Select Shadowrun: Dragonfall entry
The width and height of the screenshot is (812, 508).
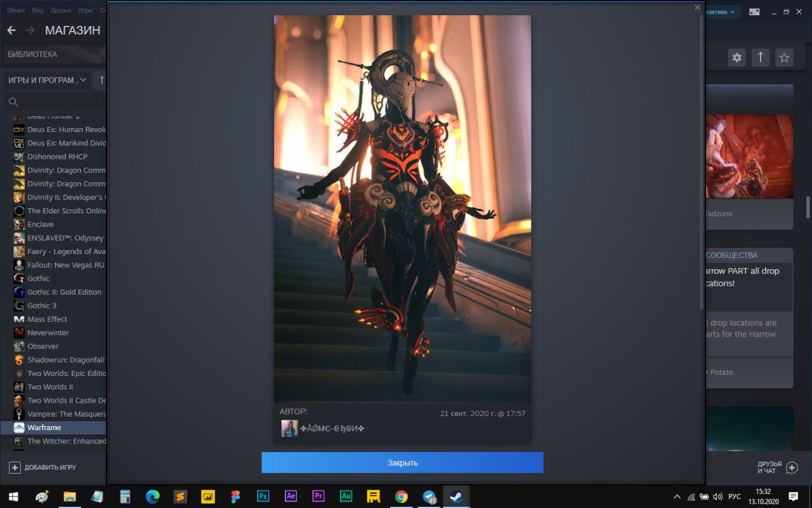tap(59, 360)
